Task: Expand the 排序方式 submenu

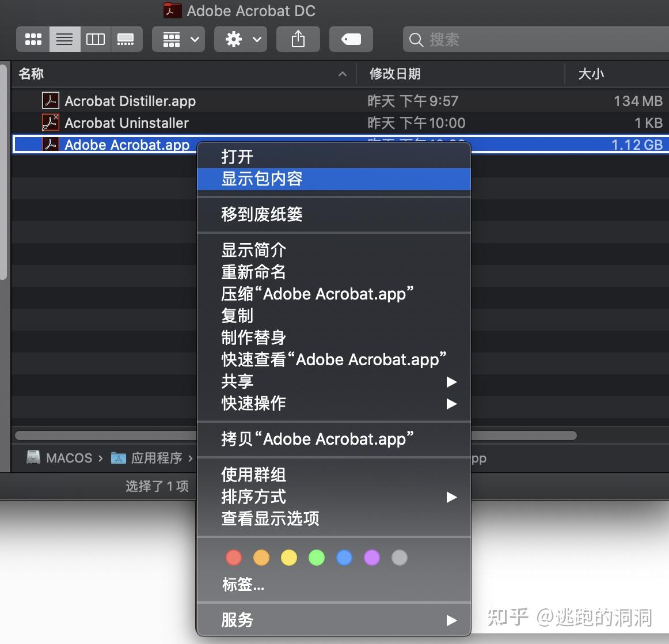Action: point(334,497)
